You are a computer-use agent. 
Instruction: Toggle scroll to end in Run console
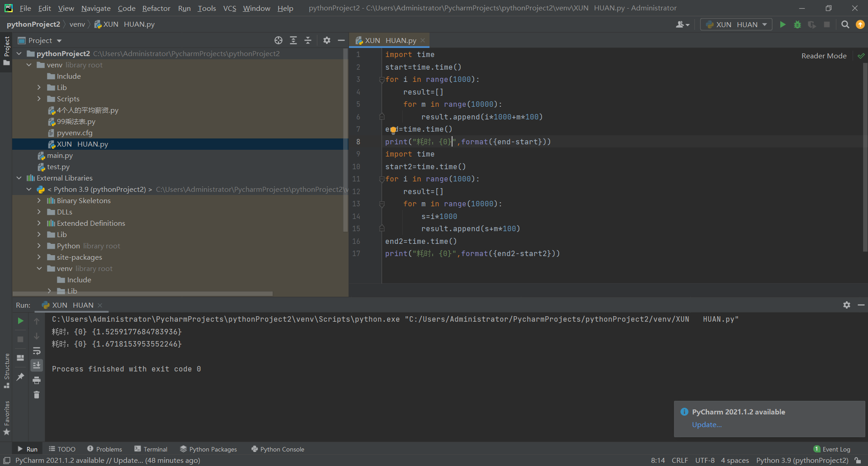(x=37, y=365)
